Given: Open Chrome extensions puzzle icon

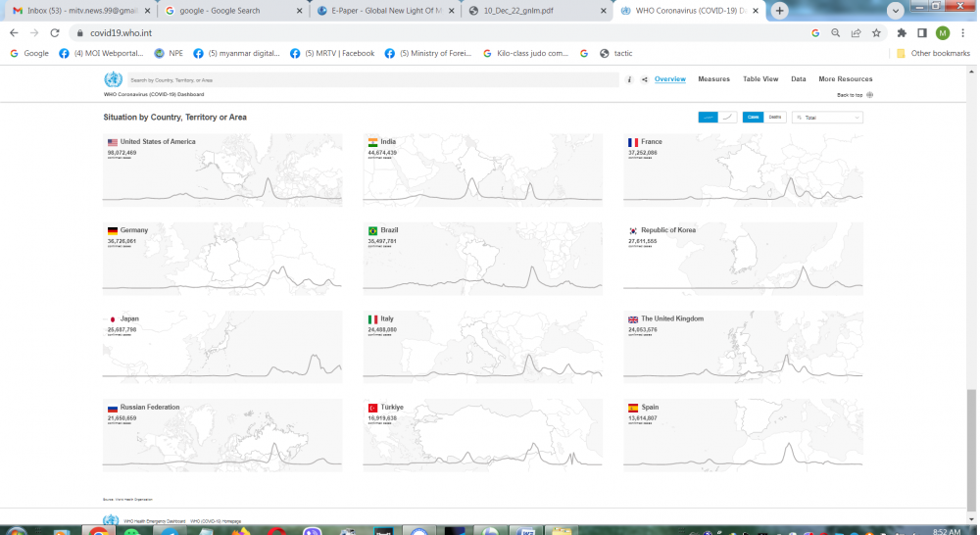Looking at the screenshot, I should 902,32.
